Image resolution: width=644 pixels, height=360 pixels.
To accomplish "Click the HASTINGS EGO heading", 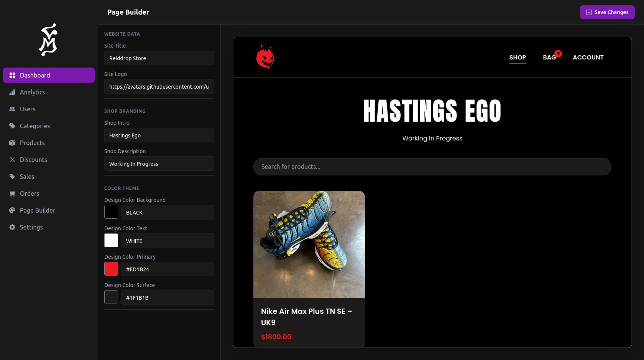I will [432, 111].
